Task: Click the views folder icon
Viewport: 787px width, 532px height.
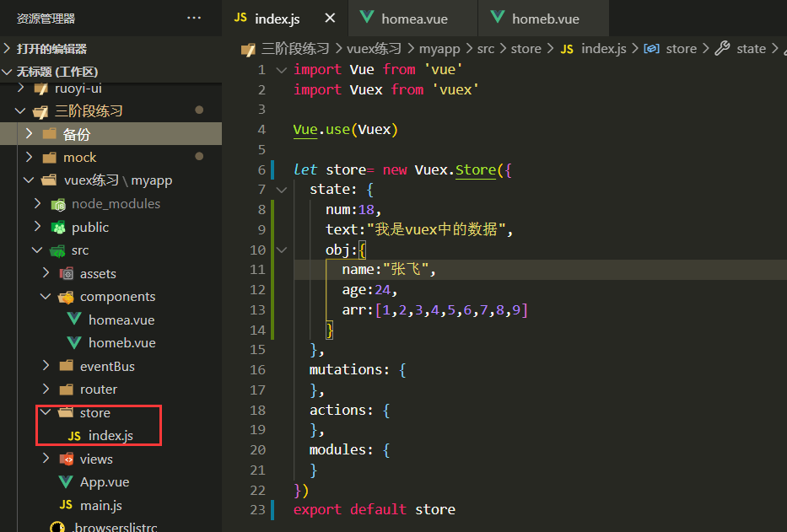Action: (67, 459)
